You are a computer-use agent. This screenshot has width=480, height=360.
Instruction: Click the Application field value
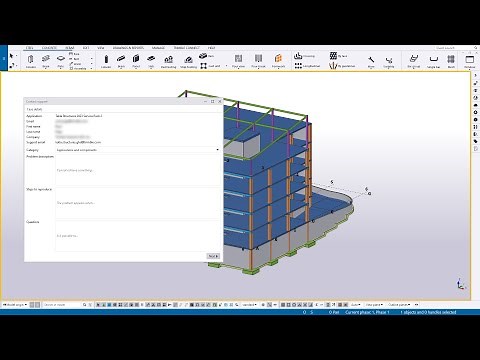pyautogui.click(x=79, y=116)
